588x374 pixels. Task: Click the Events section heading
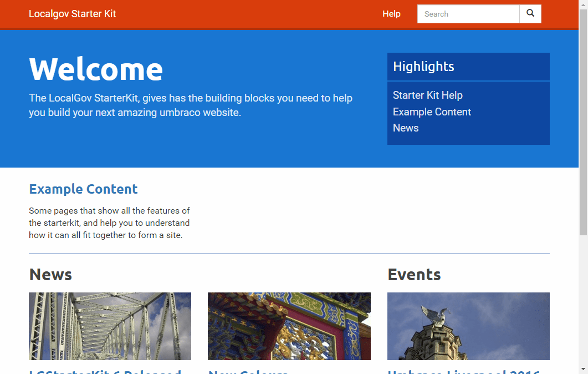(414, 275)
